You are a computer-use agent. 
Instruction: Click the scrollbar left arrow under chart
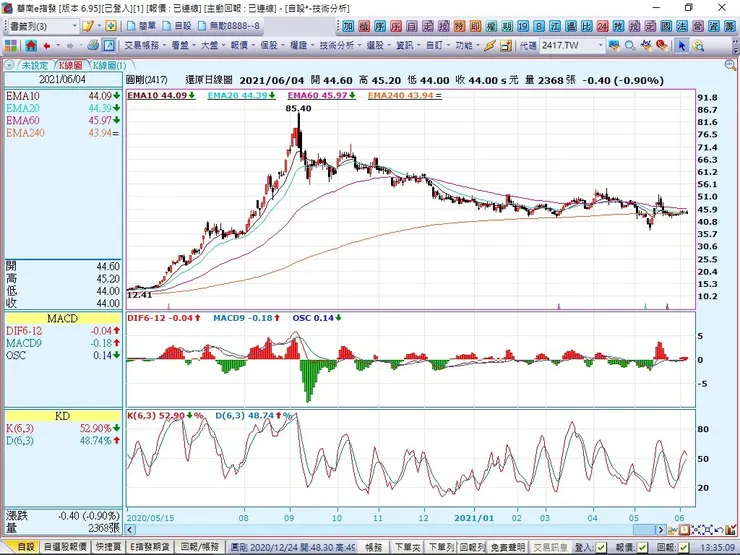pos(129,530)
